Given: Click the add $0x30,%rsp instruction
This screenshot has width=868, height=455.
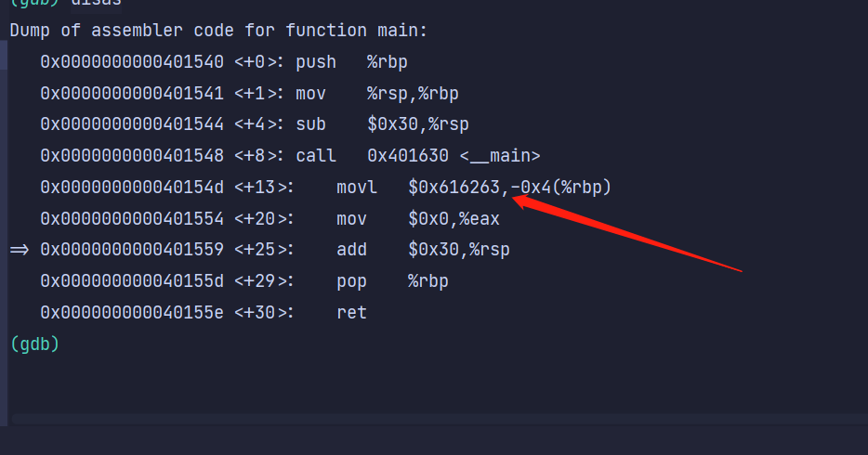Looking at the screenshot, I should 423,250.
